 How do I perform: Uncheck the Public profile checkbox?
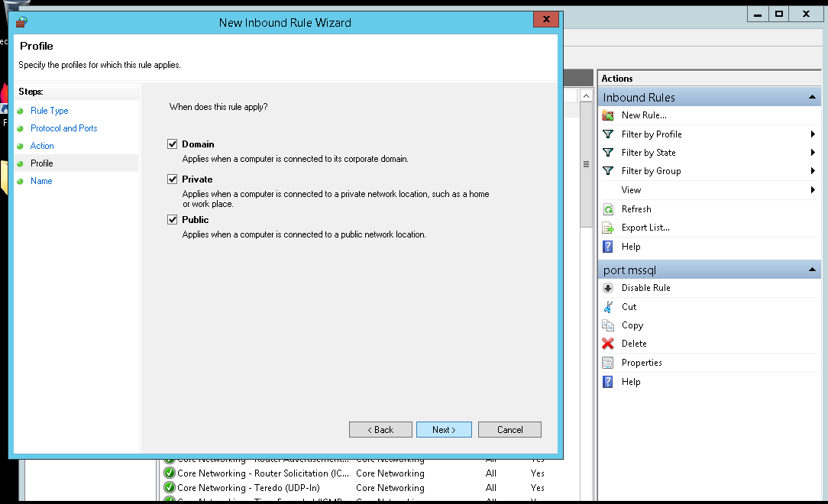click(173, 220)
